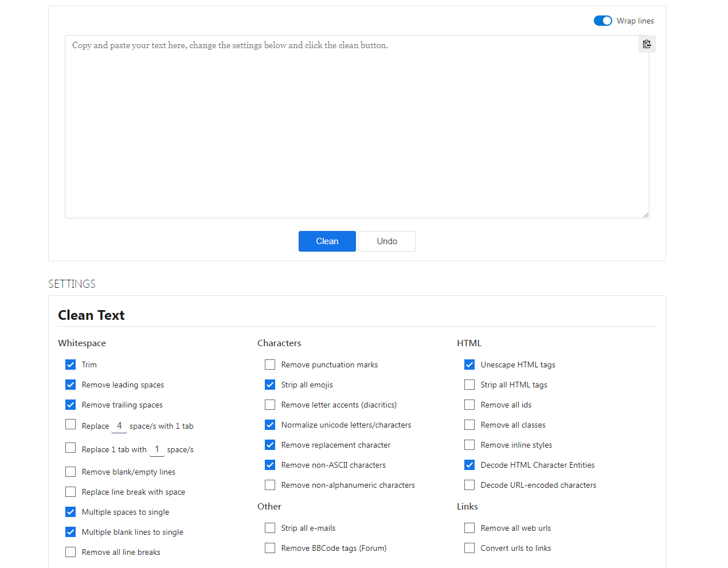Enable Remove blank/empty lines
The height and width of the screenshot is (568, 728).
click(70, 471)
